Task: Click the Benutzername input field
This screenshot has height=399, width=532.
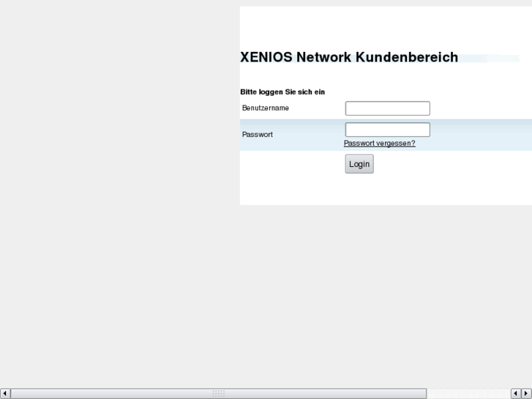Action: click(x=387, y=108)
